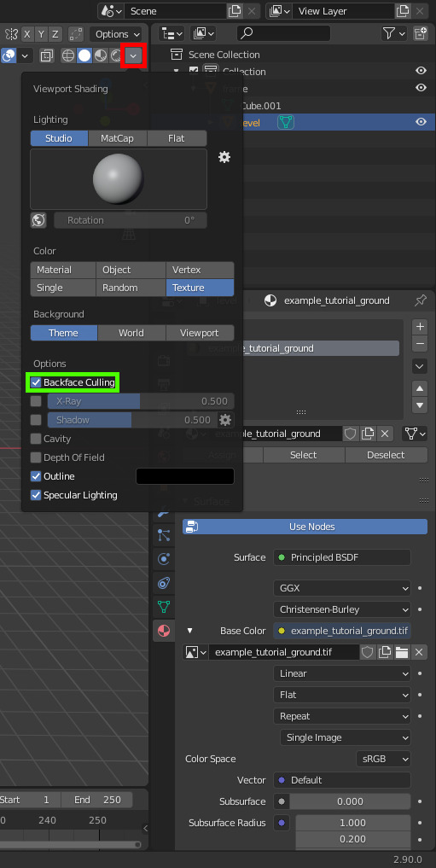436x868 pixels.
Task: Click the Deselect material button
Action: click(x=387, y=455)
